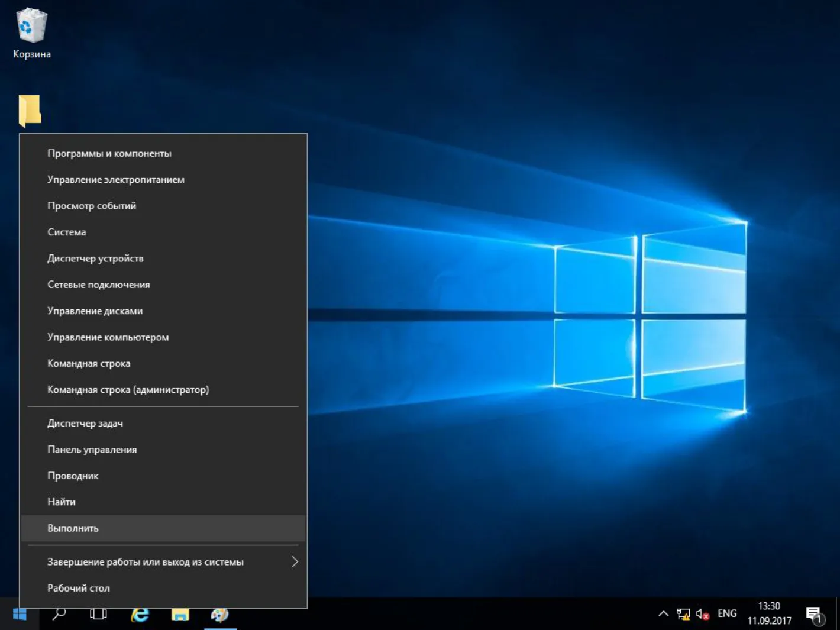This screenshot has width=840, height=630.
Task: Click the Windows Start button
Action: click(x=20, y=614)
